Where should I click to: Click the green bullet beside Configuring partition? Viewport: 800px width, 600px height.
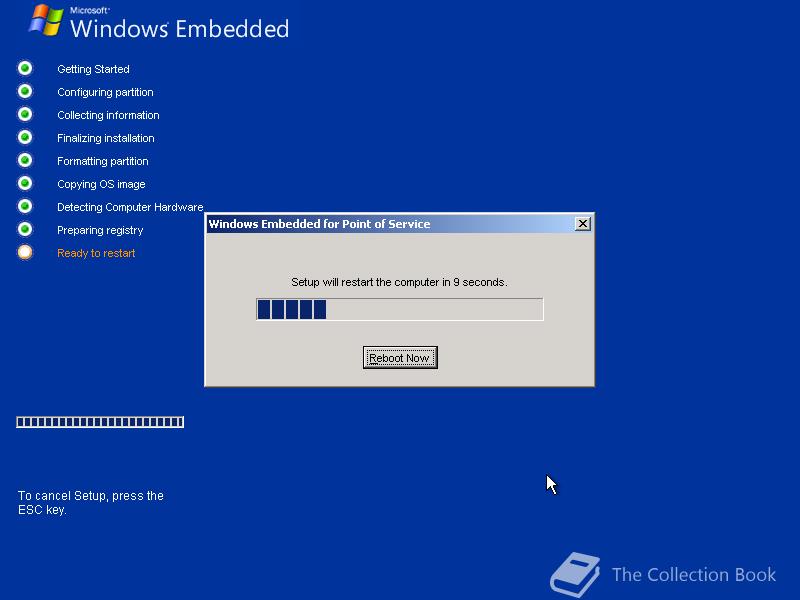point(25,91)
